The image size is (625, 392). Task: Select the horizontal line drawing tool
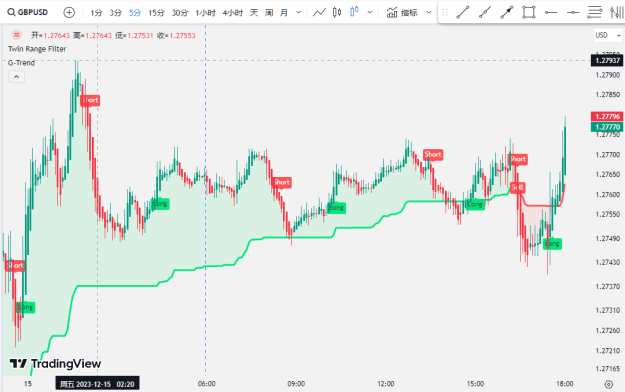point(573,12)
